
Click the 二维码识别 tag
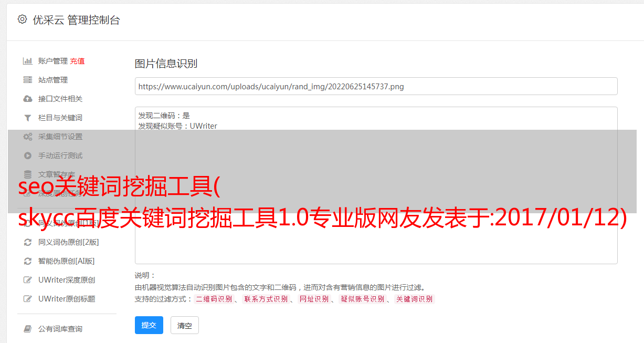point(214,299)
